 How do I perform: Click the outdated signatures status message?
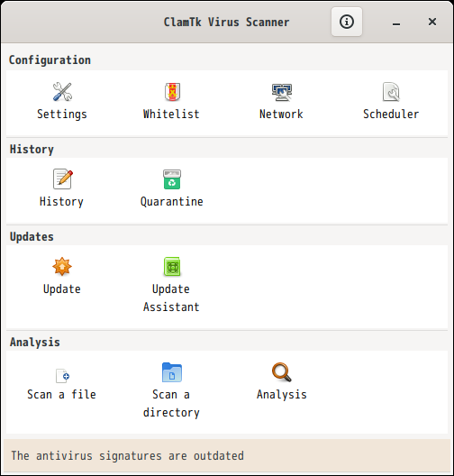point(127,456)
